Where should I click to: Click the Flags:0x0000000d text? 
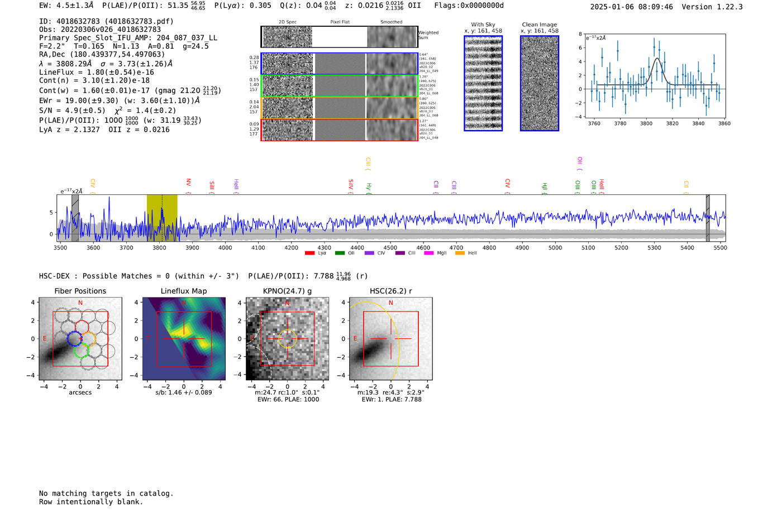click(x=469, y=6)
